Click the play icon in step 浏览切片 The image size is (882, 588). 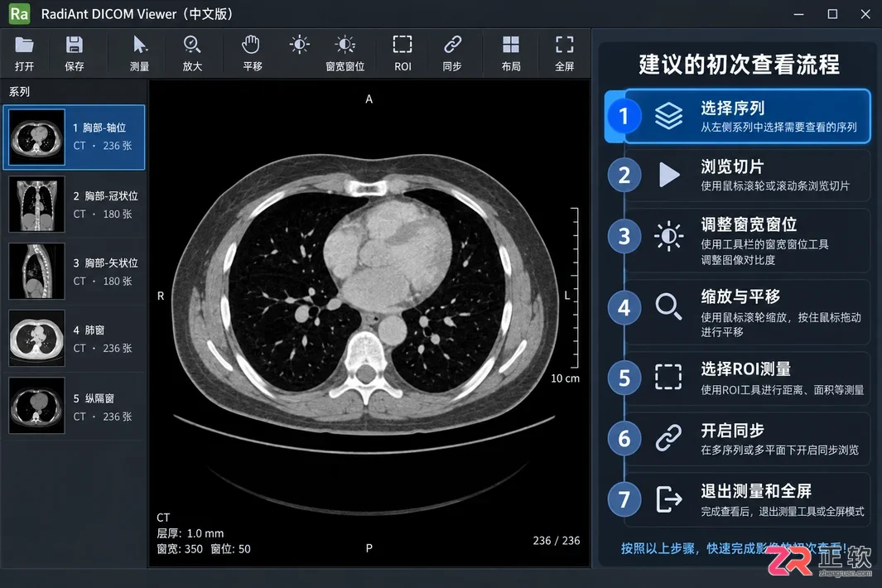pos(669,175)
